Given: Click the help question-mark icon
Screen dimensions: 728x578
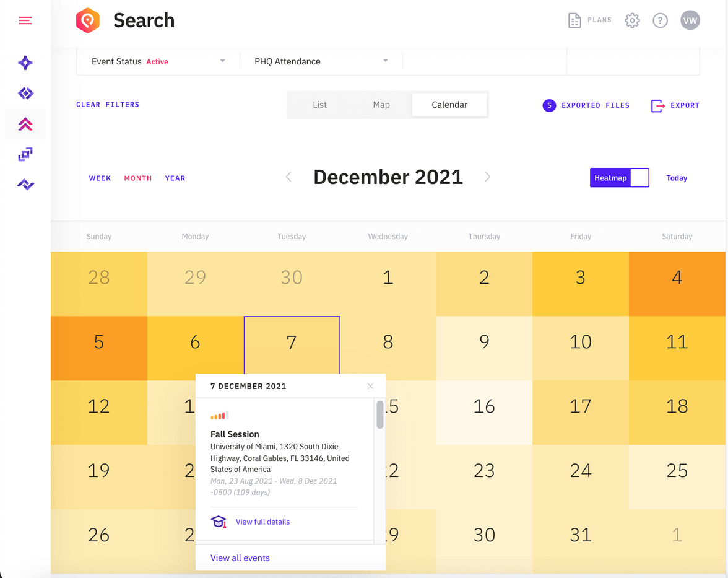Looking at the screenshot, I should tap(660, 20).
